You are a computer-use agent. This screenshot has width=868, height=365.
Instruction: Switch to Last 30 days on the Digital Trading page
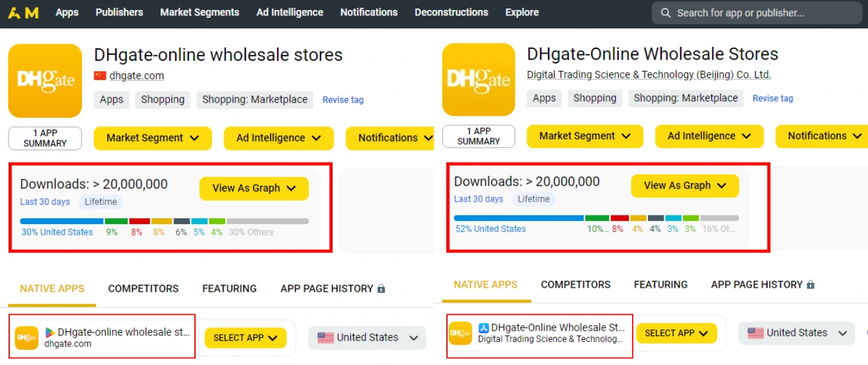click(x=479, y=199)
